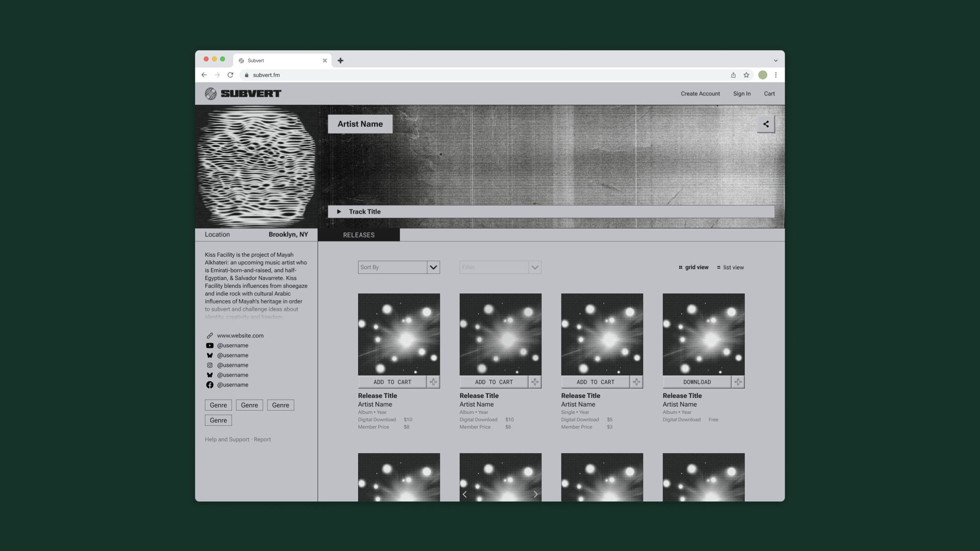The width and height of the screenshot is (980, 551).
Task: Open the Filter dropdown
Action: [x=535, y=267]
